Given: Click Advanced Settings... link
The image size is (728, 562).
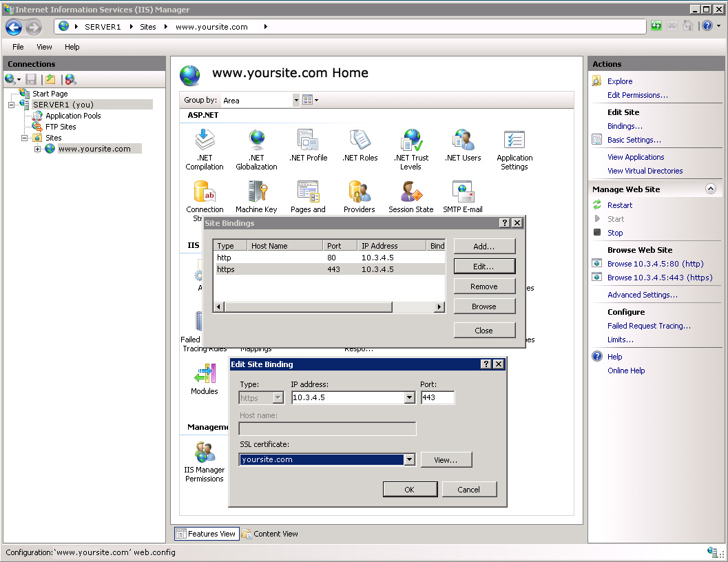Looking at the screenshot, I should coord(643,295).
